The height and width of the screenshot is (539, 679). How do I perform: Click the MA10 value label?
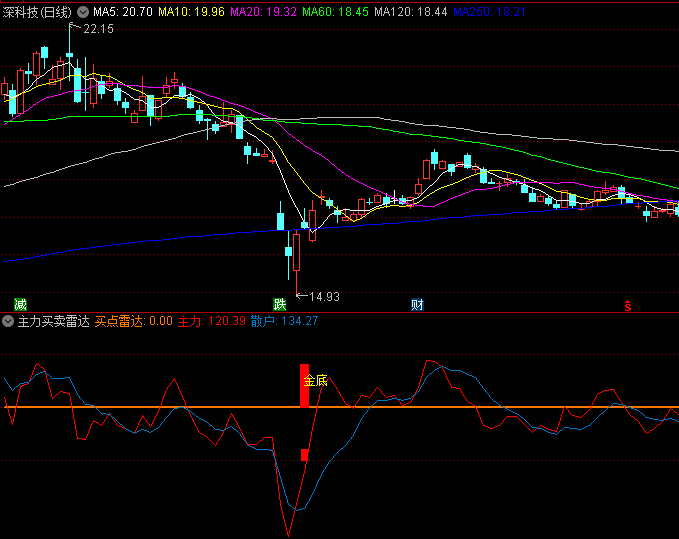(193, 12)
